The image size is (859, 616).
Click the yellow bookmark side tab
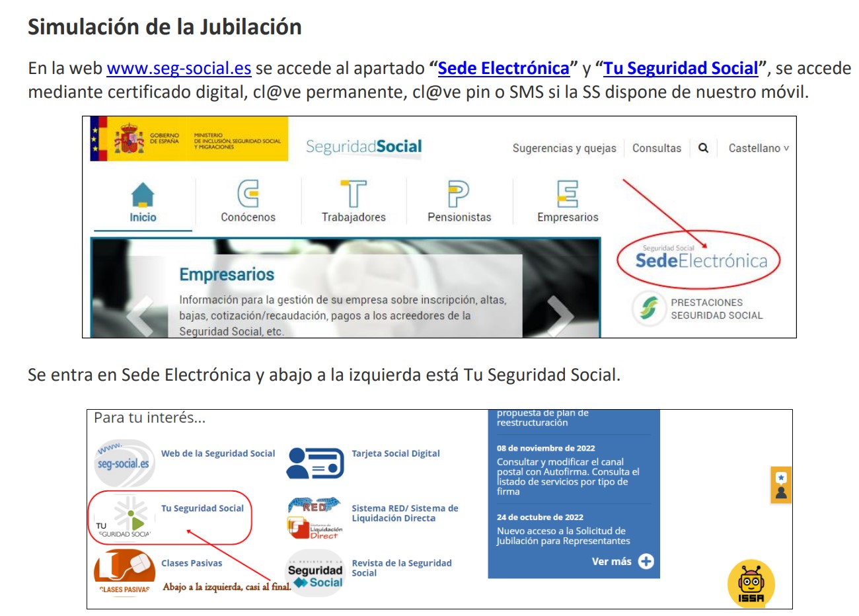pyautogui.click(x=781, y=485)
